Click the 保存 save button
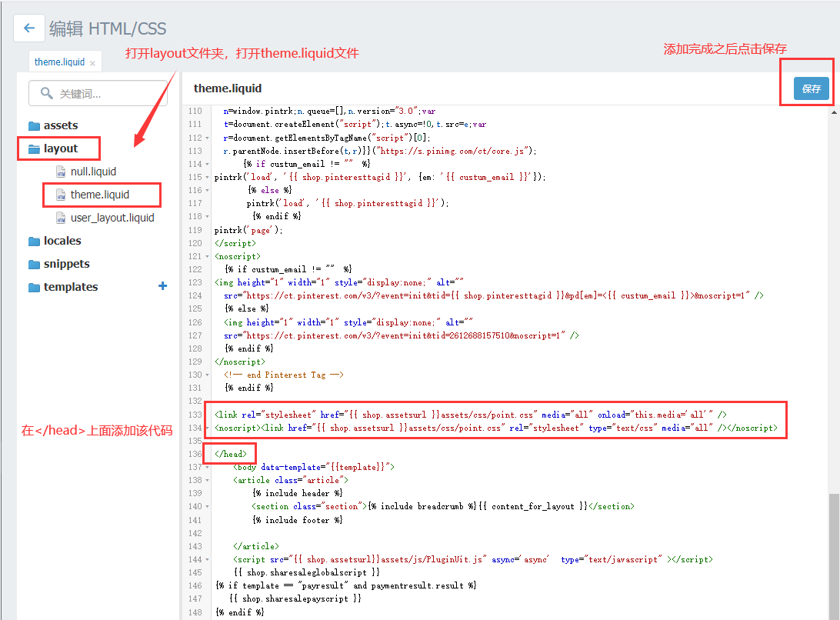The width and height of the screenshot is (840, 620). (811, 88)
